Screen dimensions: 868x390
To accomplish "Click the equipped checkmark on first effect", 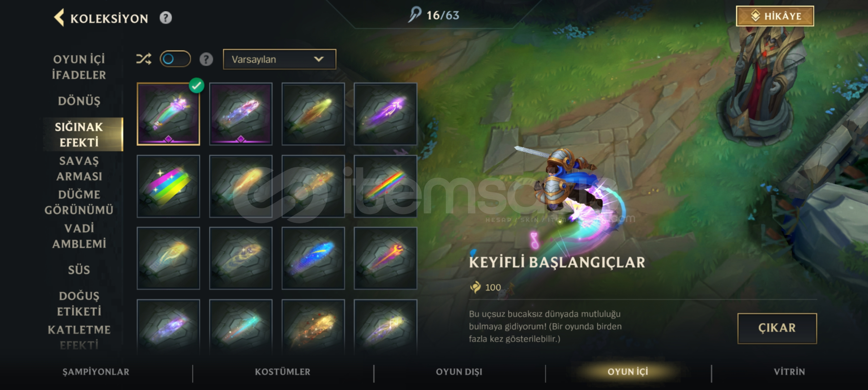I will (196, 86).
